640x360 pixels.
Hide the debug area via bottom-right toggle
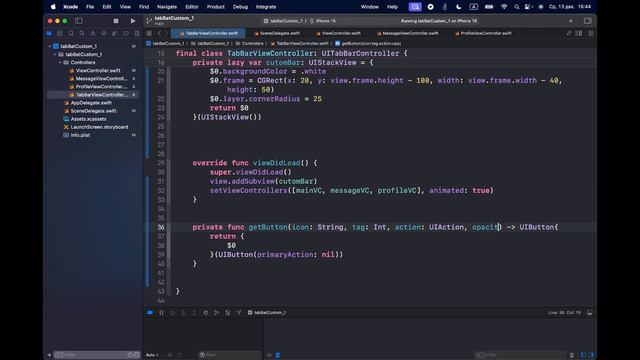(589, 313)
